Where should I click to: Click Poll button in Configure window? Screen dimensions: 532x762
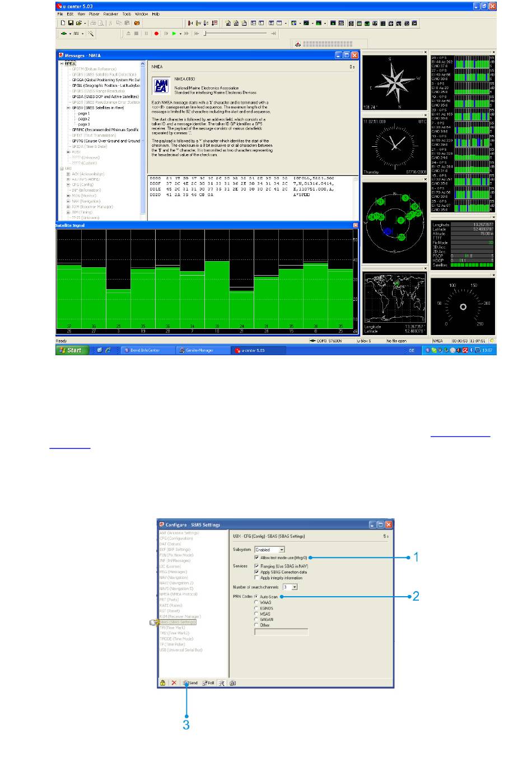click(208, 683)
